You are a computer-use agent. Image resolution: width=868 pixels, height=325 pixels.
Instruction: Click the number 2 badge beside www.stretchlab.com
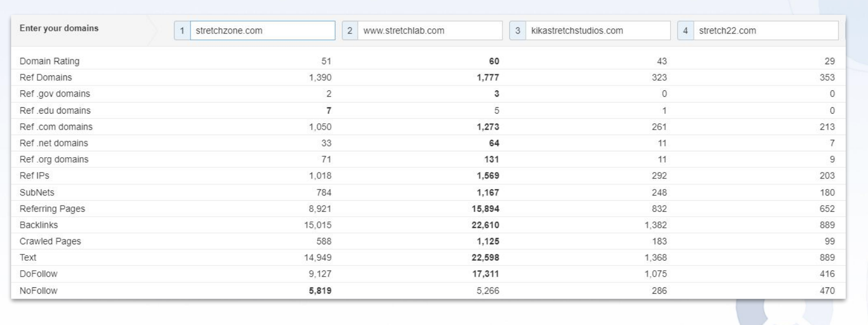click(350, 31)
